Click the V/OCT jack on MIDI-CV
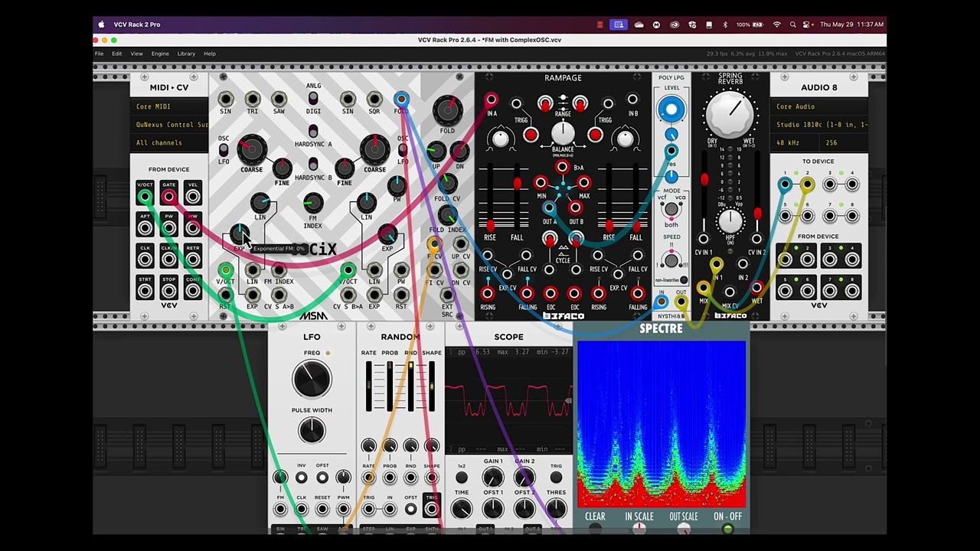980x551 pixels. pos(145,197)
